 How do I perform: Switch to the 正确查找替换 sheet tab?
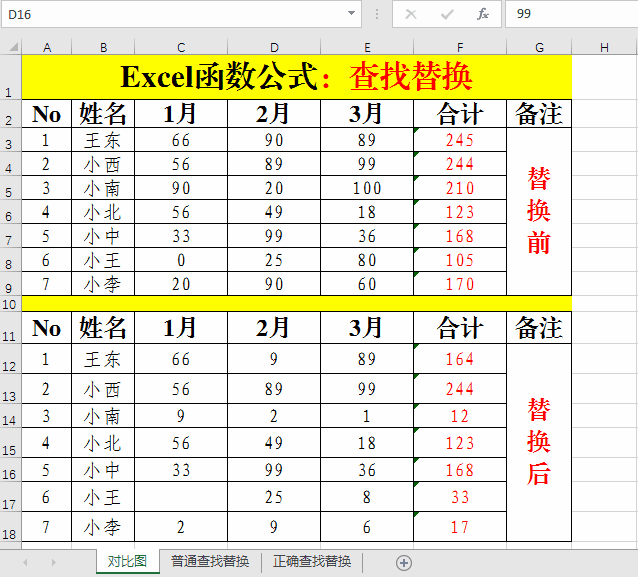(312, 562)
